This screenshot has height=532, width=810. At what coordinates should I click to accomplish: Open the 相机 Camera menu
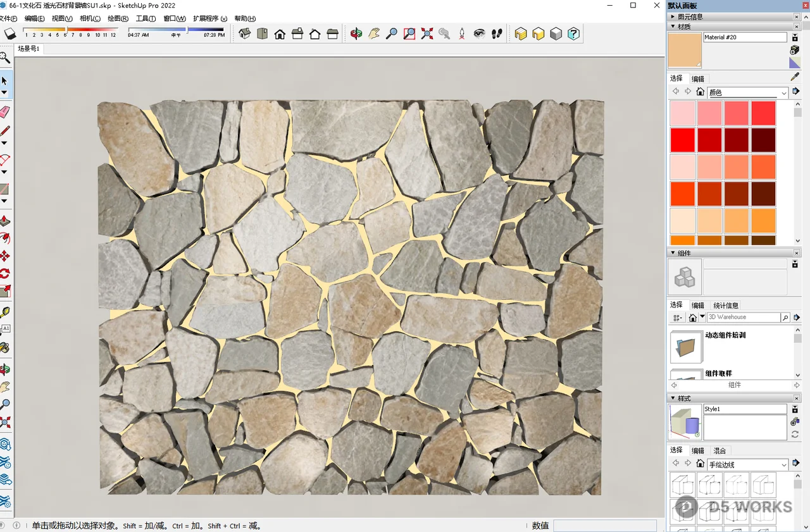(90, 18)
